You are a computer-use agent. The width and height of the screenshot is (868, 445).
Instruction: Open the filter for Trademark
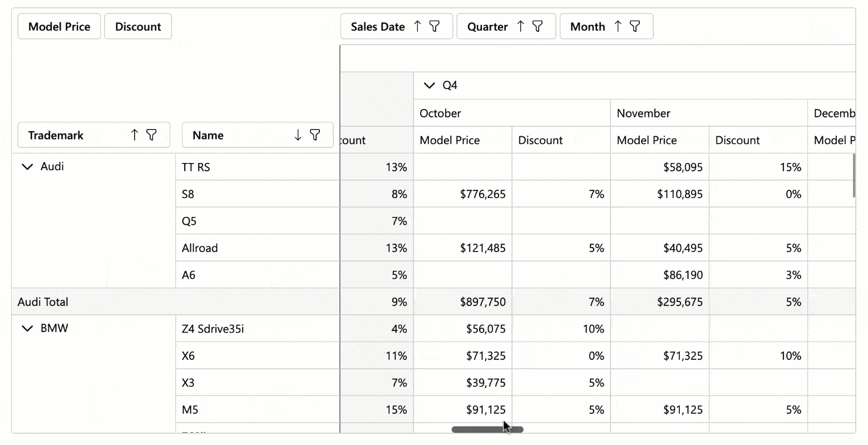[152, 135]
